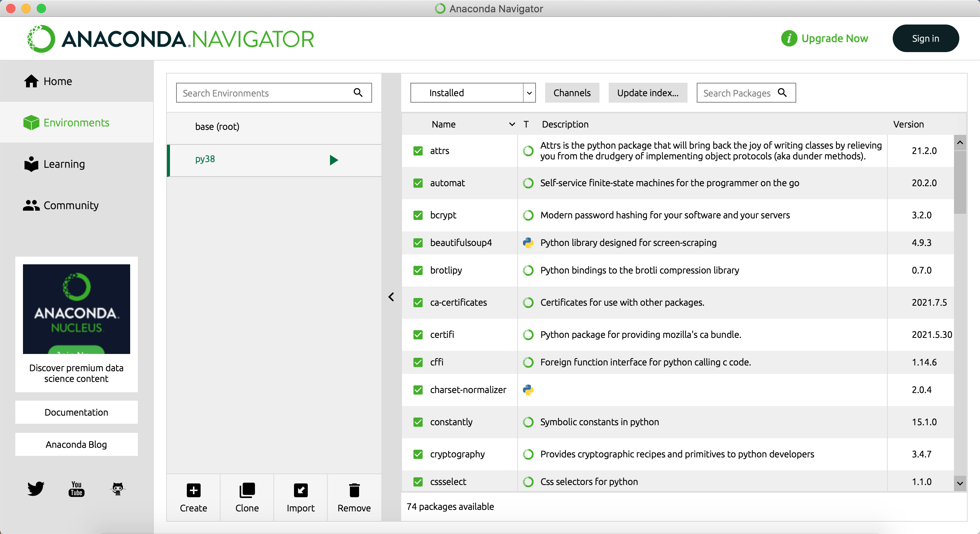
Task: Open the Environments tab
Action: tap(77, 123)
